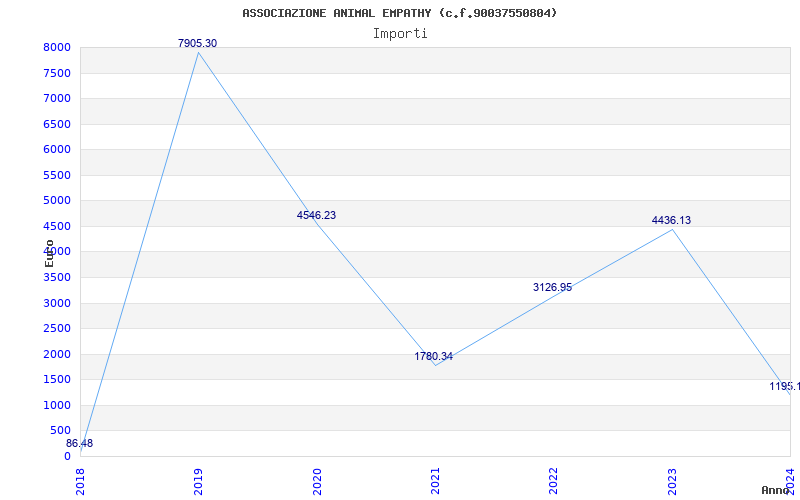Click the y-axis tick label 8000
Viewport: 800px width, 500px height.
57,48
